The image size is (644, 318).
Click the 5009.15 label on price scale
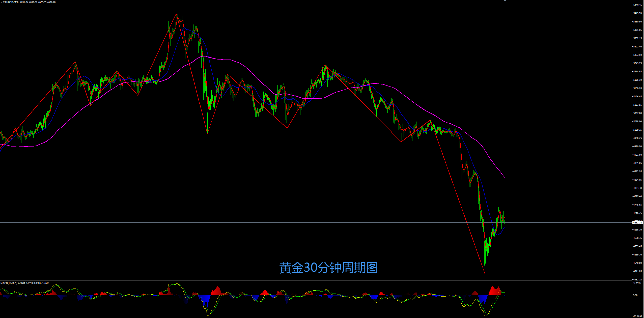(637, 130)
